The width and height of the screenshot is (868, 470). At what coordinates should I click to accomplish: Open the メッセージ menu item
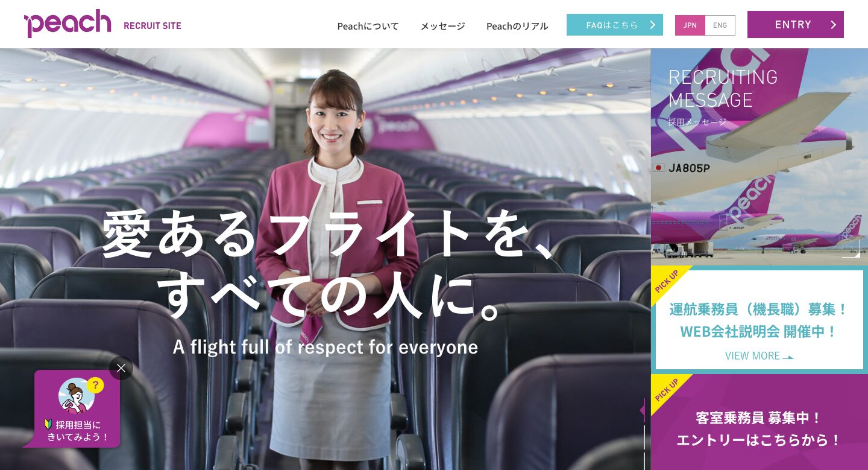443,26
